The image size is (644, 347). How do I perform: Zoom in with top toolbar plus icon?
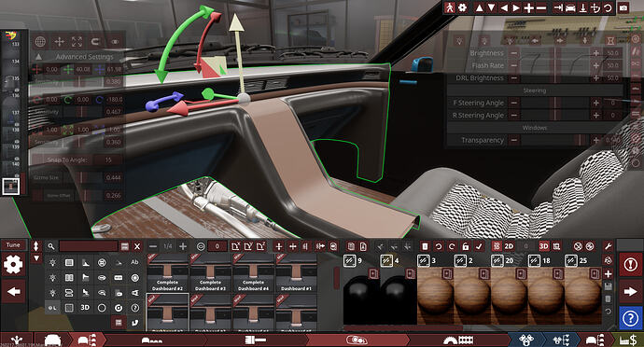(x=529, y=7)
